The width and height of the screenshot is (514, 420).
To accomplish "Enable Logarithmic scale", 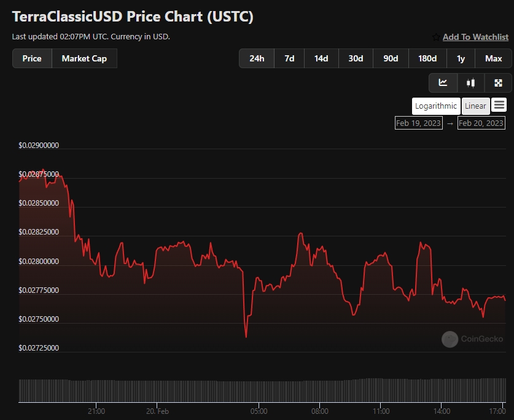I will point(436,106).
